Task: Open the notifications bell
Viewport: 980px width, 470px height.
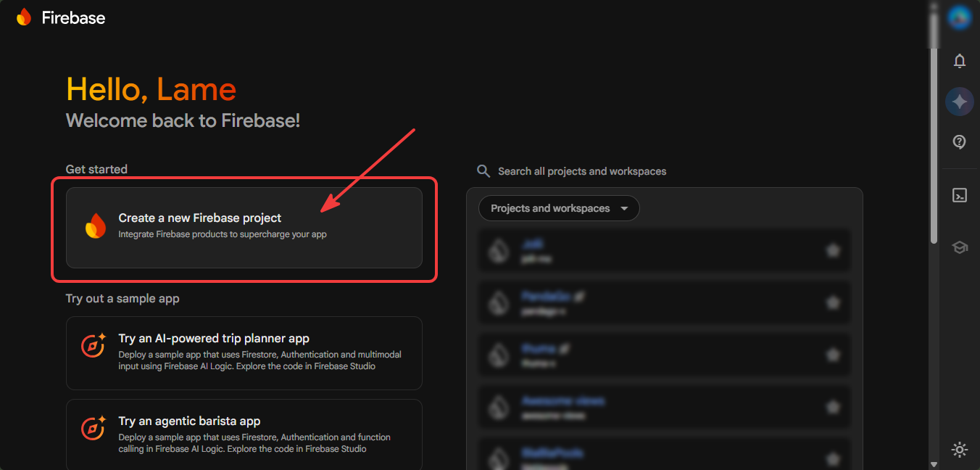Action: 960,61
